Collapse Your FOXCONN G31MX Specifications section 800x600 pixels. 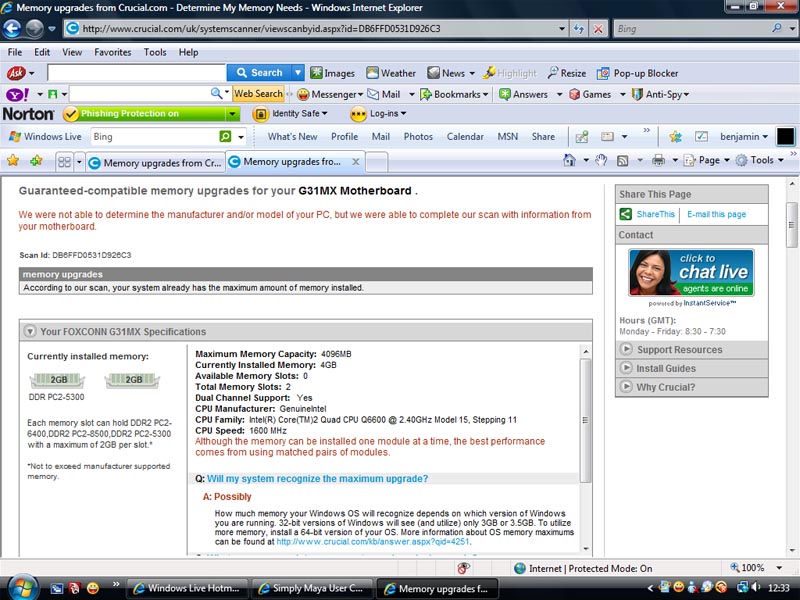(30, 332)
